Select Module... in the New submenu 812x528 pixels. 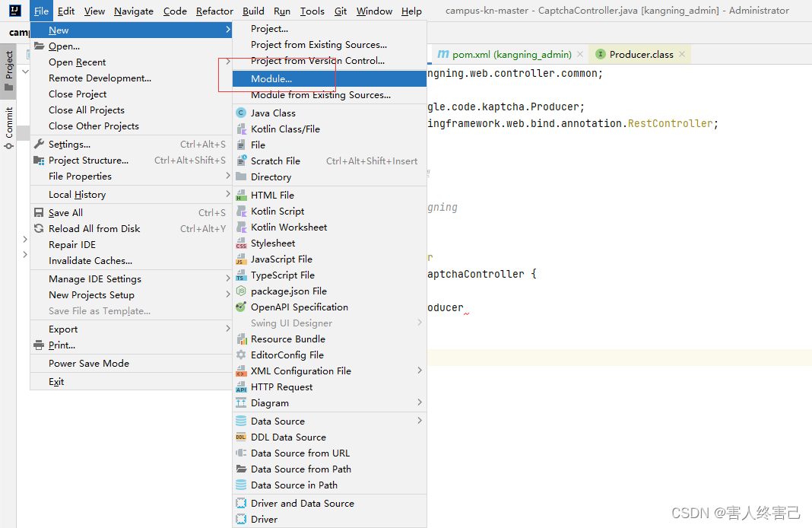pyautogui.click(x=329, y=79)
